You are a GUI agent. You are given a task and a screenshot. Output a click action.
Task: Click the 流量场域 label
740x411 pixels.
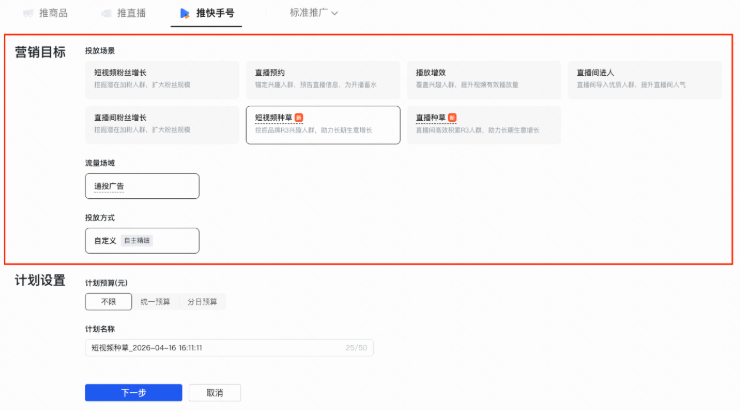(x=100, y=163)
